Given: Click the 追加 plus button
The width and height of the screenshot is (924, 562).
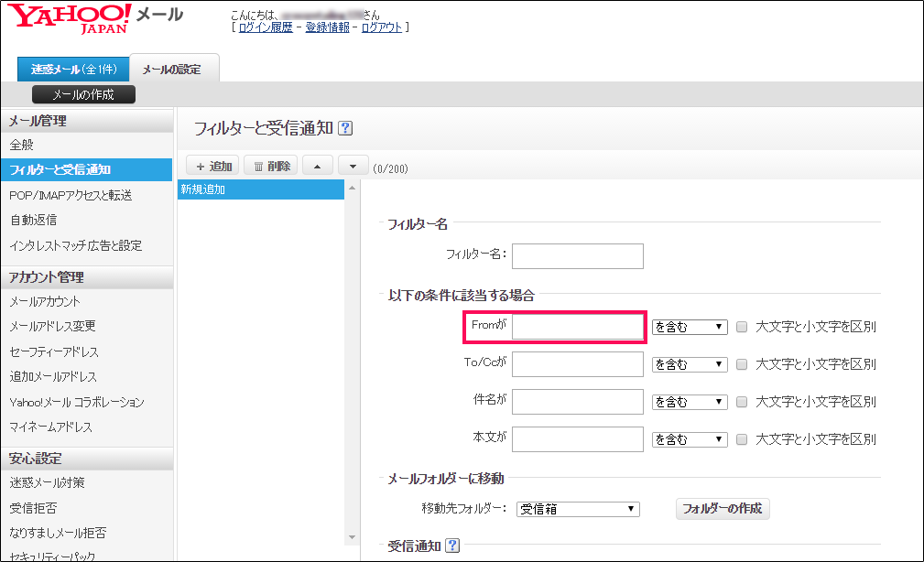Looking at the screenshot, I should pyautogui.click(x=212, y=166).
